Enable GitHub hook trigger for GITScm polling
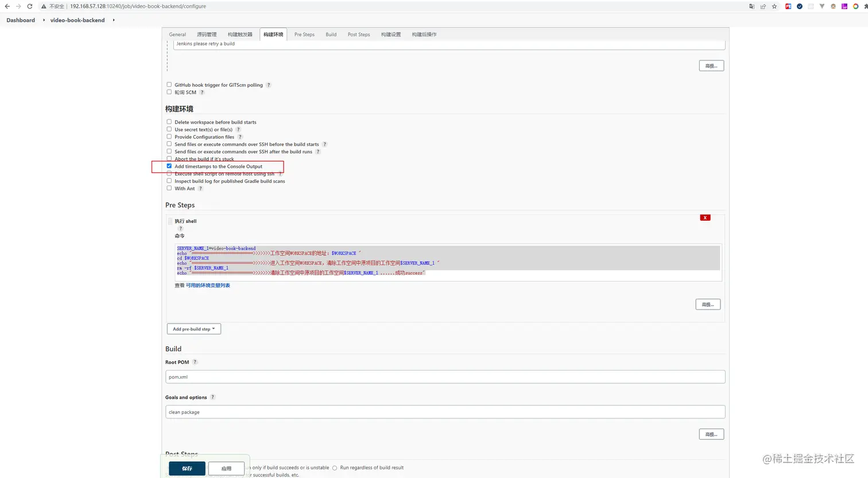Viewport: 868px width, 478px height. [169, 84]
